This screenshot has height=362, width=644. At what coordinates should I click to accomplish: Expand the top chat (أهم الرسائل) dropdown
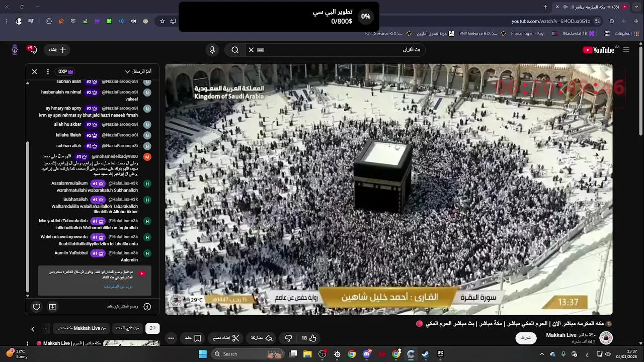[138, 71]
